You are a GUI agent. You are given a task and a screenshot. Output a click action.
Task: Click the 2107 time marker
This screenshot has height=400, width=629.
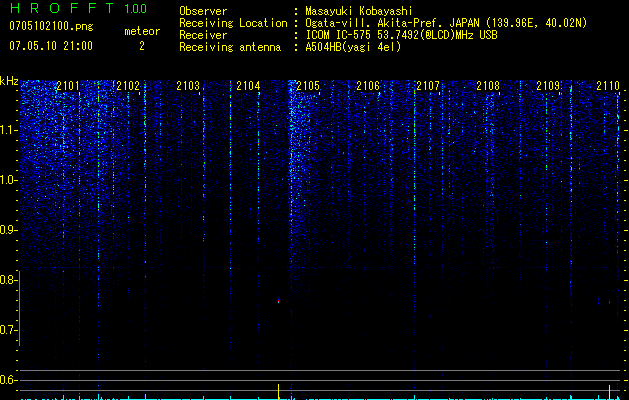pyautogui.click(x=428, y=85)
